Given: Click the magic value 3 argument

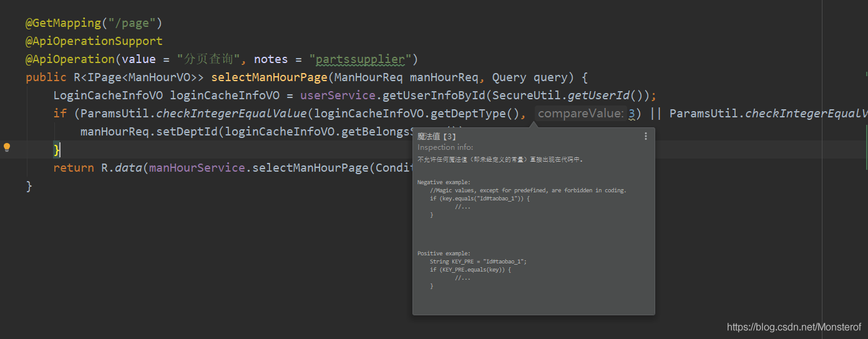Looking at the screenshot, I should coord(631,114).
